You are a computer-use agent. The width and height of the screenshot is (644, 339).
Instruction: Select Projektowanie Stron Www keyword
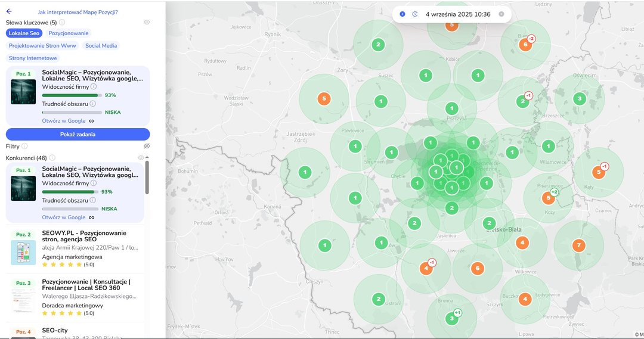[42, 45]
